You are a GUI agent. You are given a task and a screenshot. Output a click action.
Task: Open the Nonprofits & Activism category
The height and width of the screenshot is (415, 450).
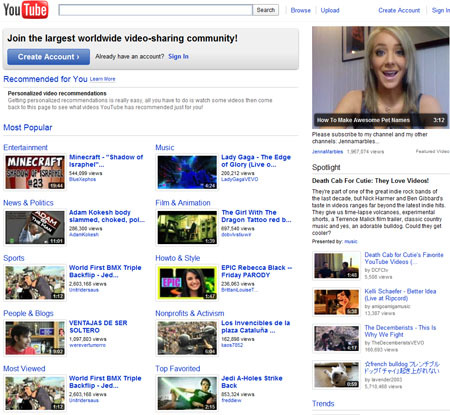[x=190, y=313]
